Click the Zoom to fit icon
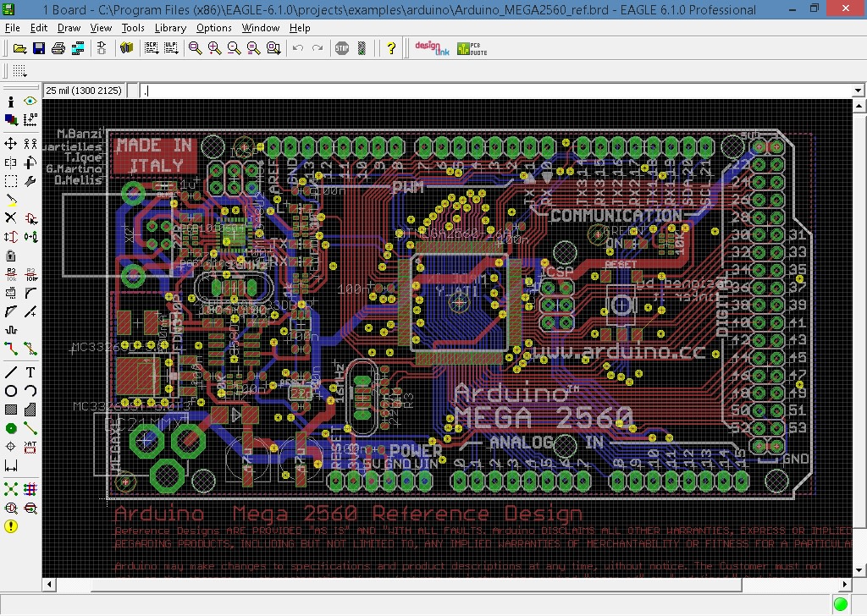Screen dimensions: 867x616 click(196, 48)
